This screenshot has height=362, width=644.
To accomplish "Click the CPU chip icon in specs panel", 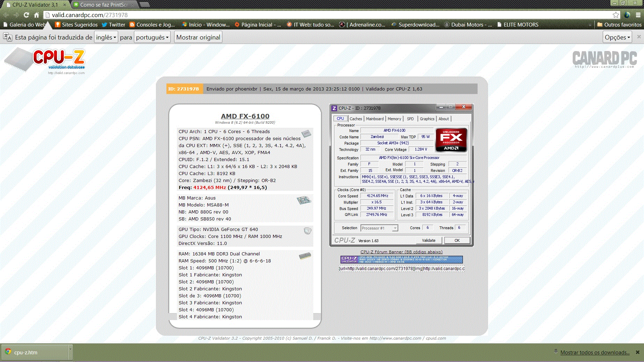I will click(x=306, y=133).
